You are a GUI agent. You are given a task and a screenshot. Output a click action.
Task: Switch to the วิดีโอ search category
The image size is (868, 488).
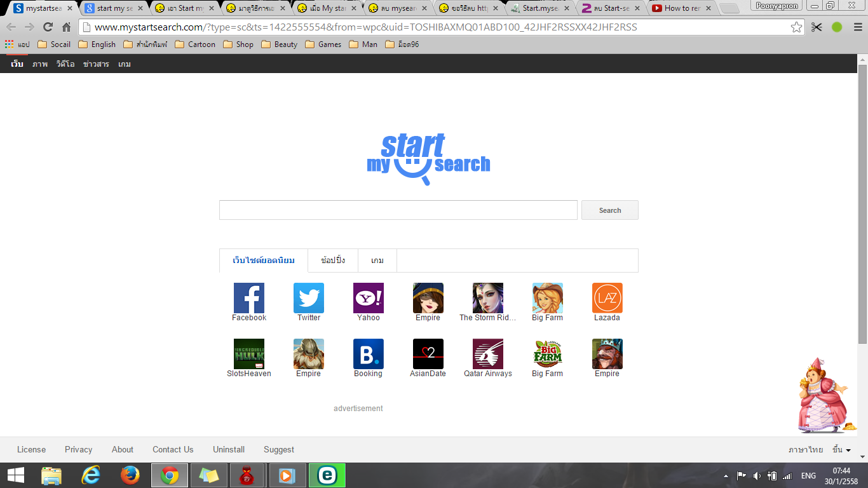coord(65,64)
